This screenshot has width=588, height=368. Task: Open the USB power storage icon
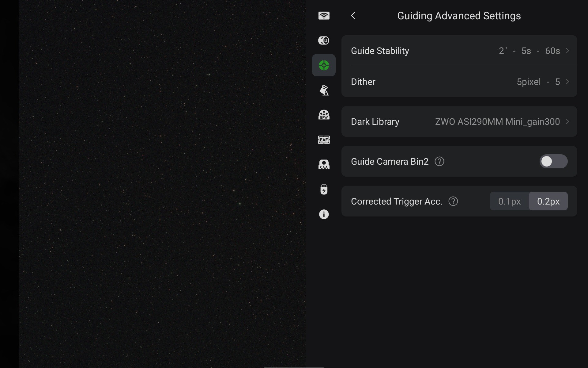(x=324, y=189)
